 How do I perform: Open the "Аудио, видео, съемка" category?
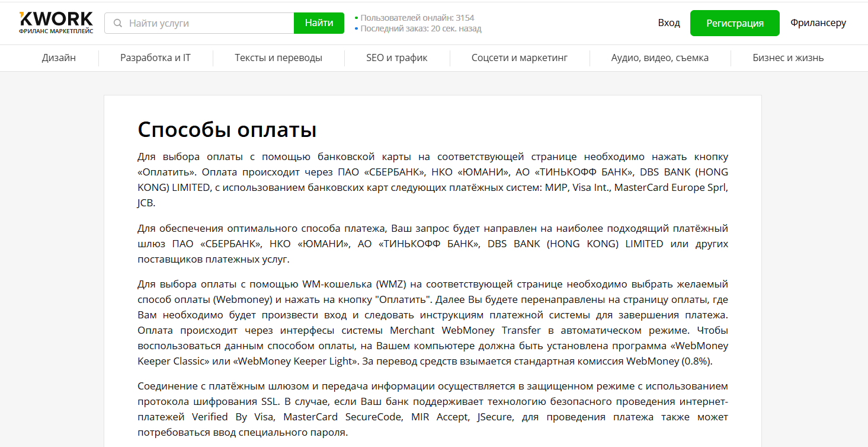660,58
